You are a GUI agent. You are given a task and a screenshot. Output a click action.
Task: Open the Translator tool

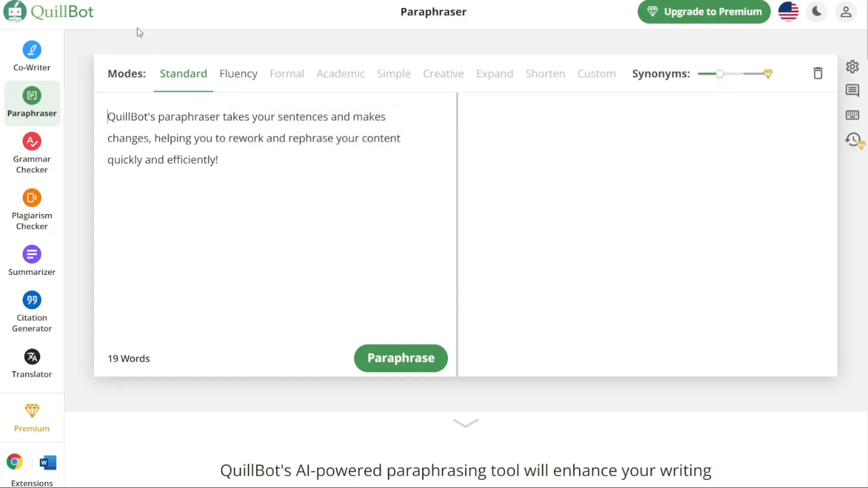(32, 362)
